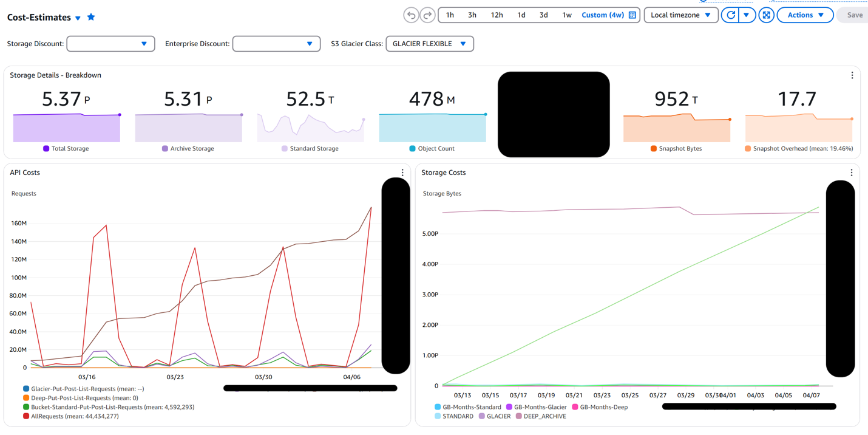
Task: Open the API Costs widget three-dot menu
Action: [402, 173]
